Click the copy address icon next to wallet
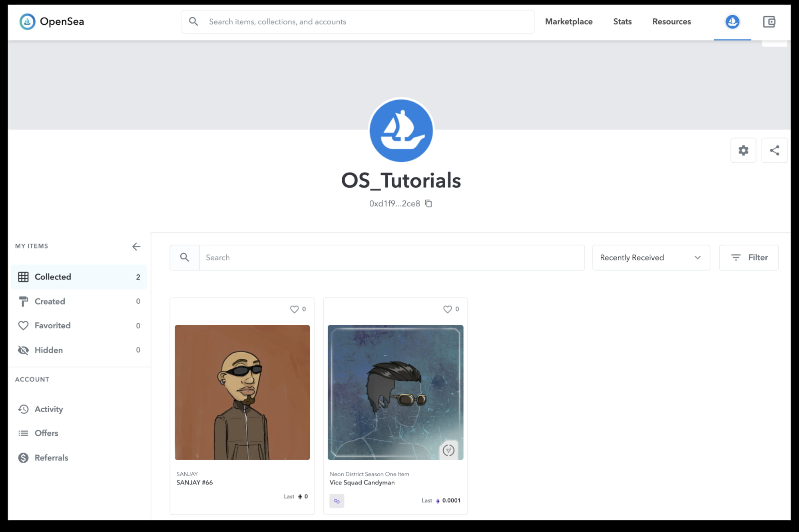This screenshot has height=532, width=799. [x=428, y=204]
